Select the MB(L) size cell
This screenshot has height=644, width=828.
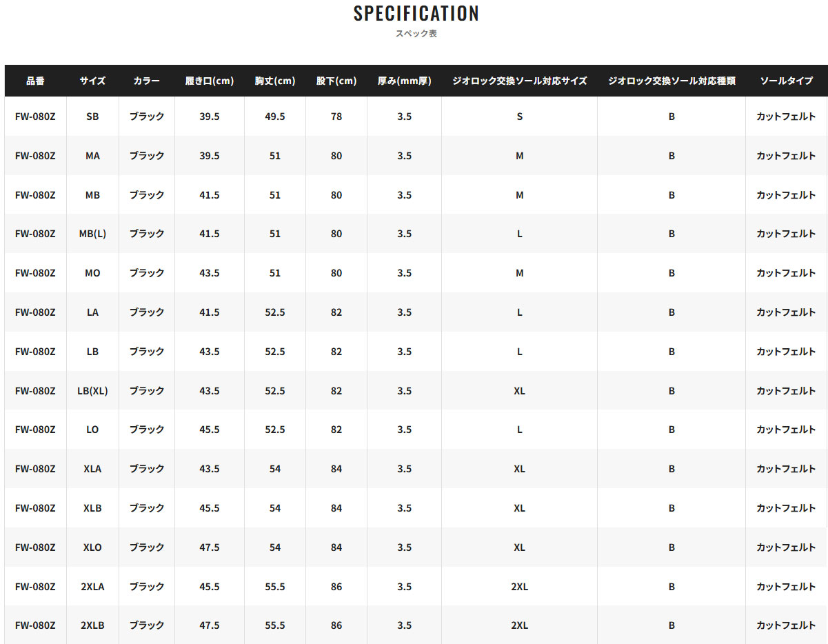click(92, 234)
